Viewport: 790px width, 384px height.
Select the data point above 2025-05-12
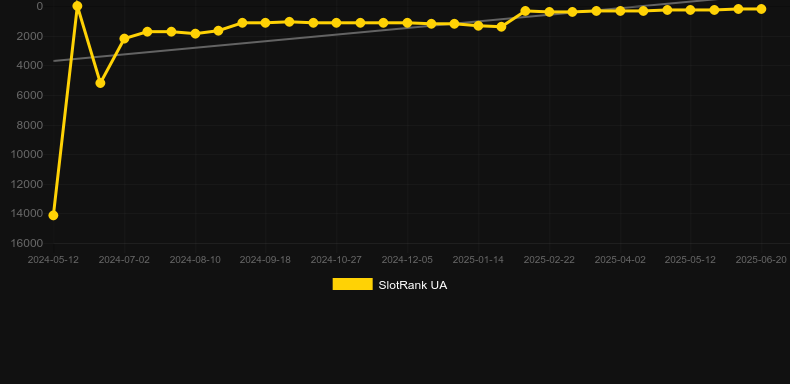tap(690, 10)
